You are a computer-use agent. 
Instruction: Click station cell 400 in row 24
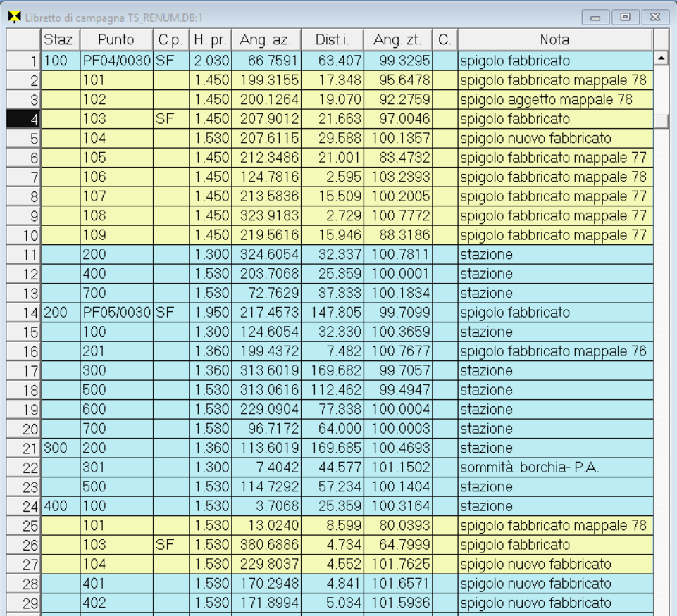coord(61,506)
